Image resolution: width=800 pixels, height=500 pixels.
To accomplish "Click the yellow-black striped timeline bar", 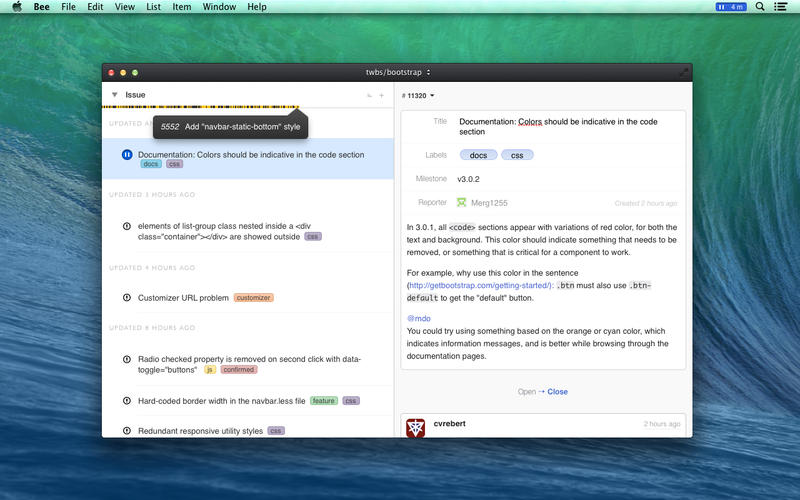I will [200, 106].
